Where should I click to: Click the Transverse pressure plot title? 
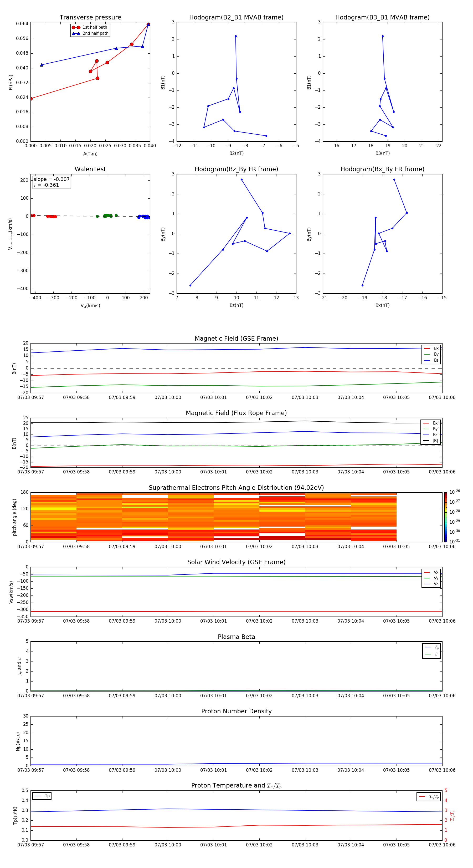pos(90,17)
